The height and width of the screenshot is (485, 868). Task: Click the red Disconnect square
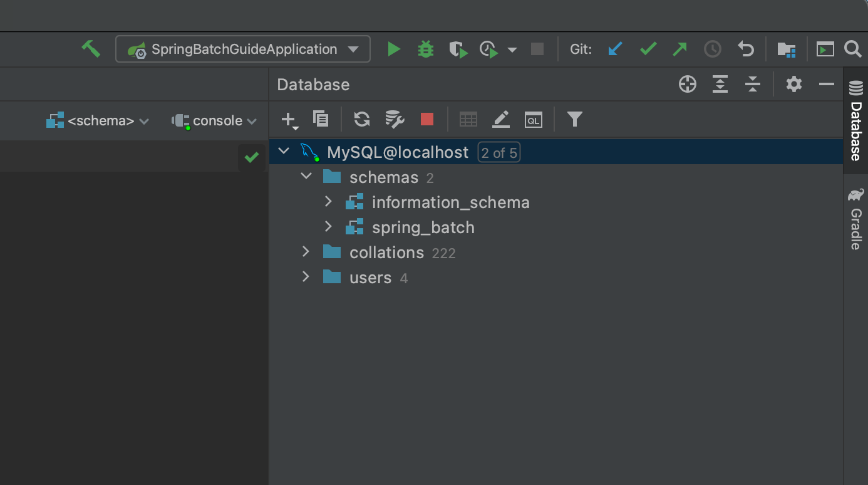pyautogui.click(x=427, y=119)
